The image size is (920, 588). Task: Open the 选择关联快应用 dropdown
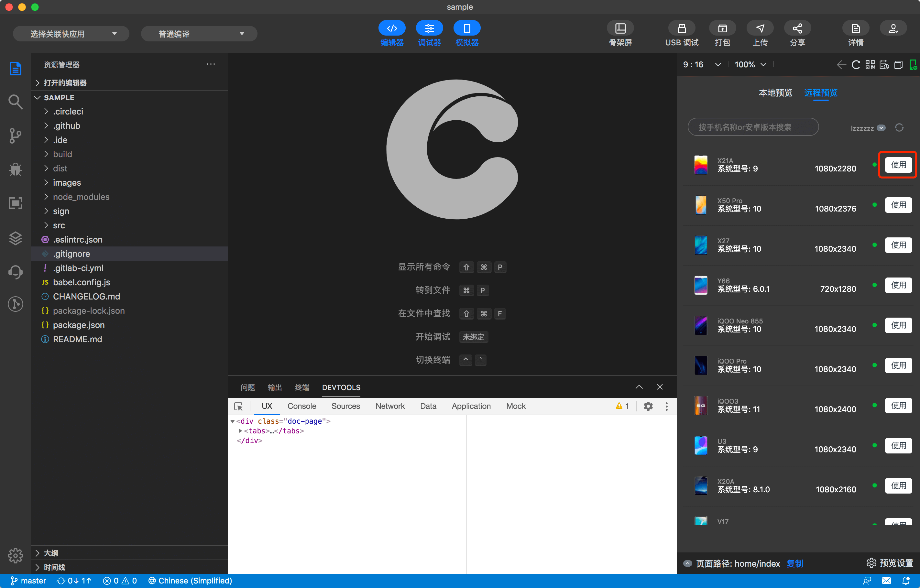coord(71,34)
